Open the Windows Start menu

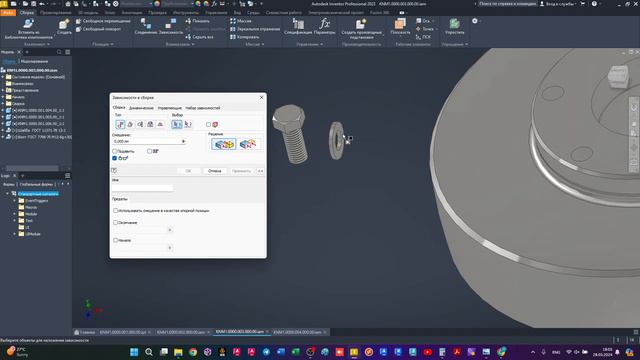[x=134, y=352]
